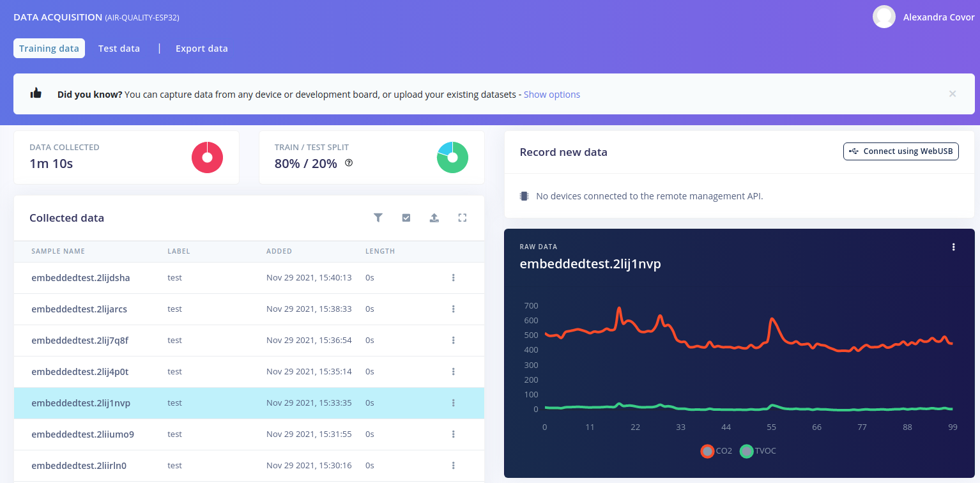This screenshot has height=483, width=980.
Task: Click the upload data icon
Action: (434, 218)
